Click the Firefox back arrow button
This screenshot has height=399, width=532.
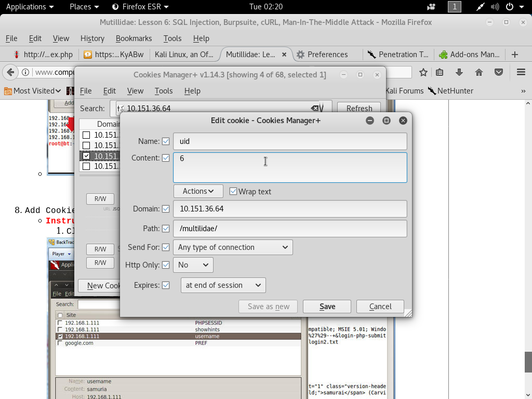[10, 72]
